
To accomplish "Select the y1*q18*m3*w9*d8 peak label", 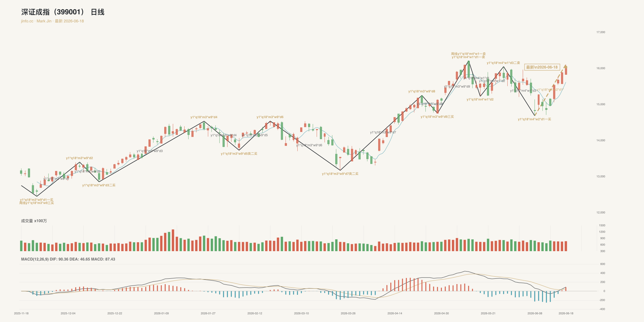I will (x=422, y=92).
